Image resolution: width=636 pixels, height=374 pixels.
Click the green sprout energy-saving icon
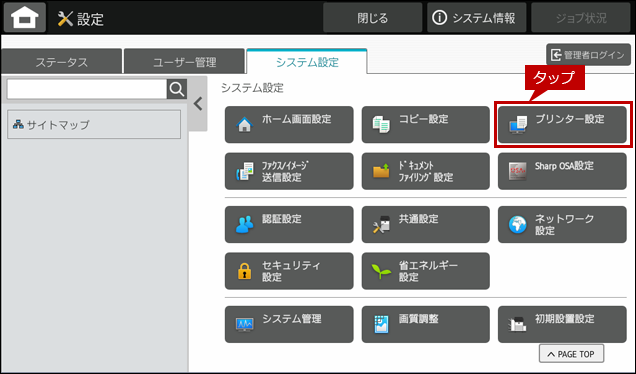click(x=381, y=271)
